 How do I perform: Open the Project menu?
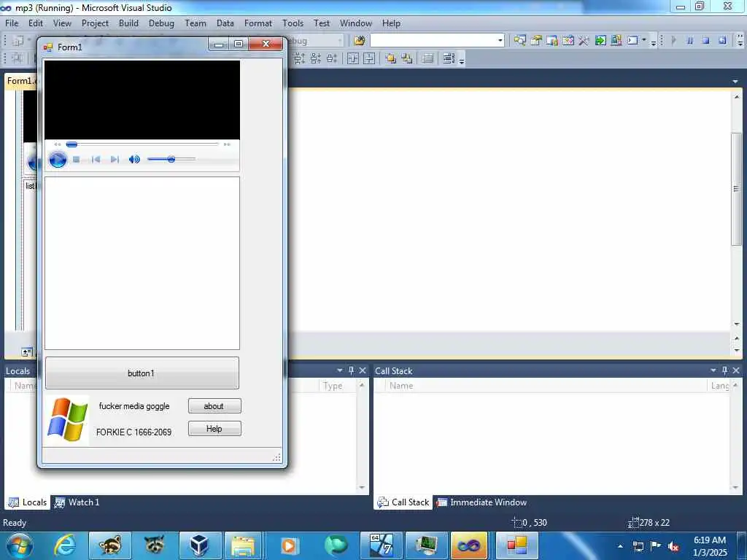click(95, 23)
